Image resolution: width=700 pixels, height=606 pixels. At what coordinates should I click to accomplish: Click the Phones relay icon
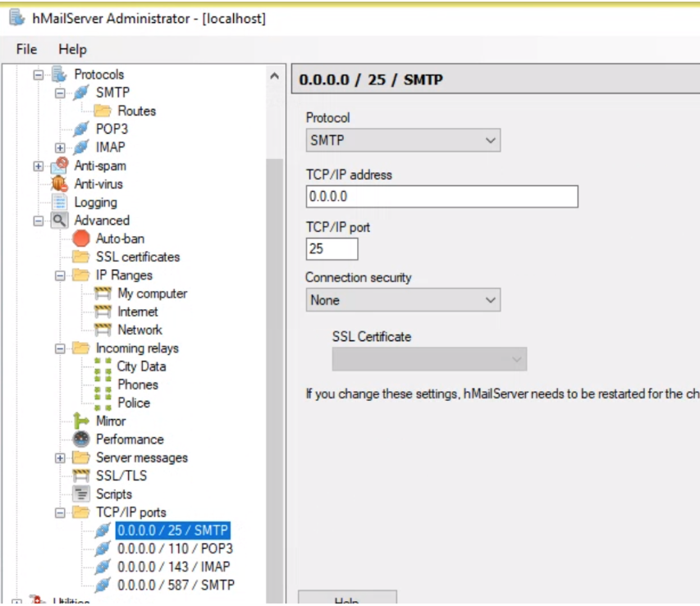(103, 385)
